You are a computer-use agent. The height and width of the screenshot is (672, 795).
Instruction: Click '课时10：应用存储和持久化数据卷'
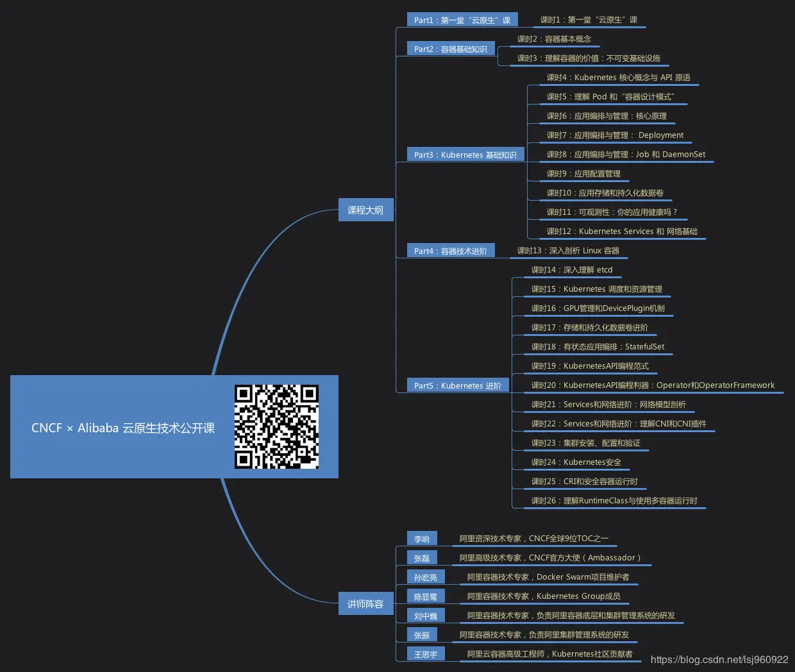point(605,193)
